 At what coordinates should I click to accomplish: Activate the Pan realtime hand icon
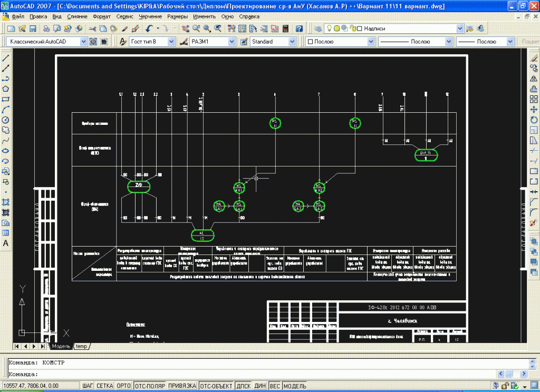(x=186, y=29)
